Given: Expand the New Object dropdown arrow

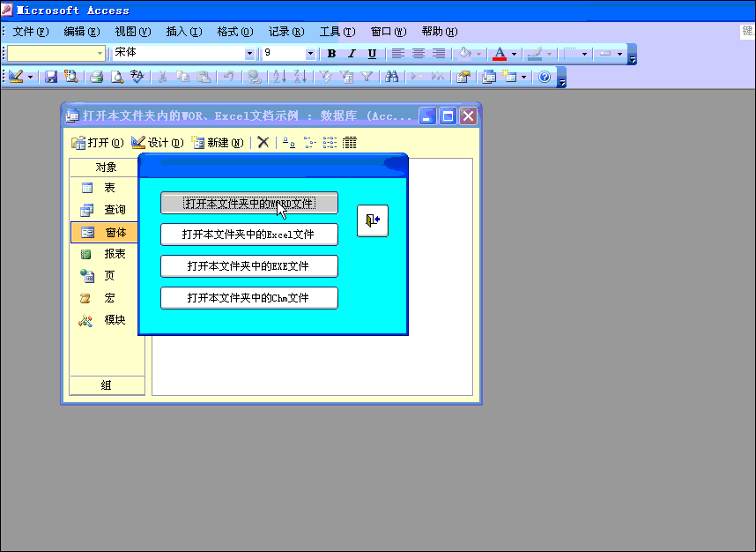Looking at the screenshot, I should 523,77.
